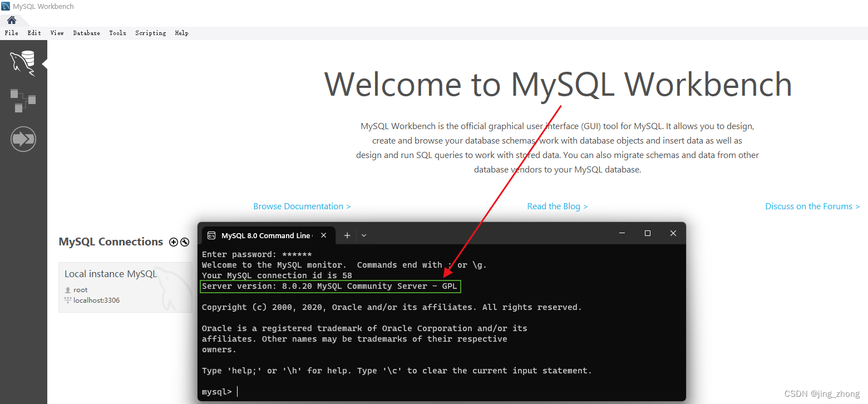Image resolution: width=868 pixels, height=404 pixels.
Task: Click the MySQL Connections heading
Action: coord(111,242)
